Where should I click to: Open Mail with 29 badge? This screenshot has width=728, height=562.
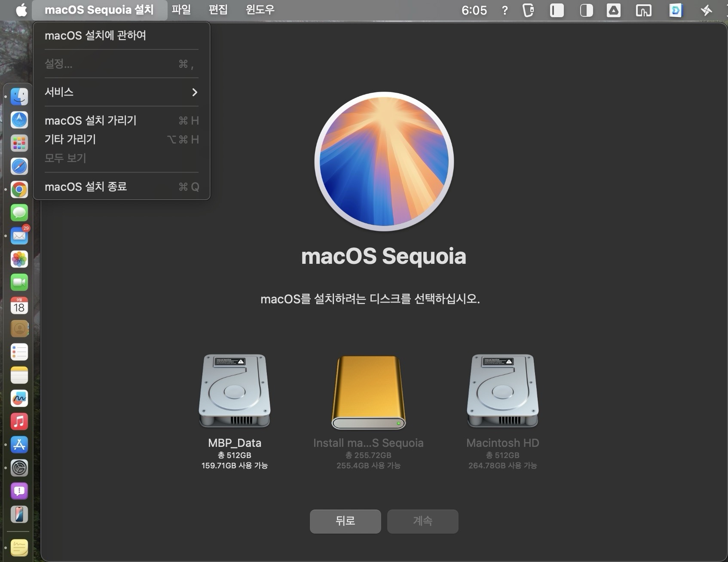tap(19, 236)
